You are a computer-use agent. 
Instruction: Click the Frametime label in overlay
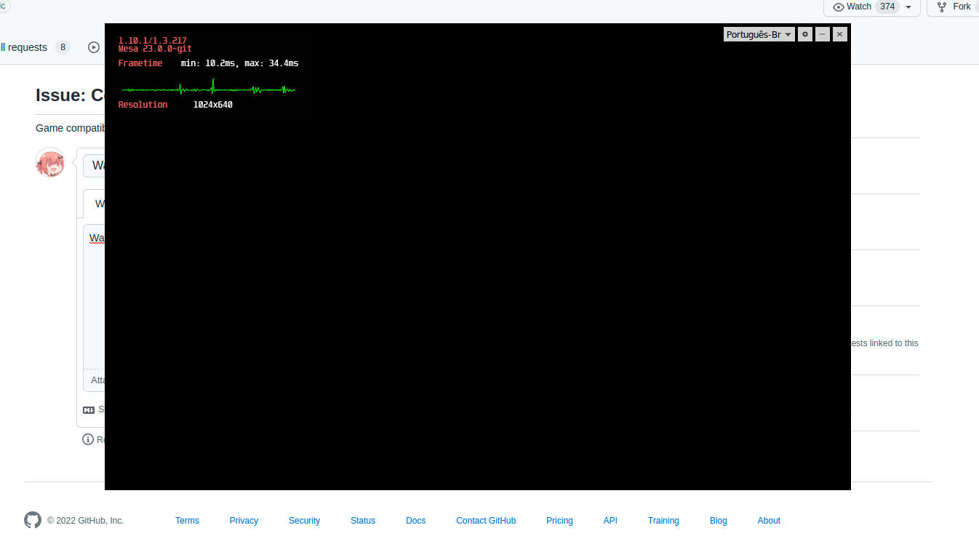point(140,63)
